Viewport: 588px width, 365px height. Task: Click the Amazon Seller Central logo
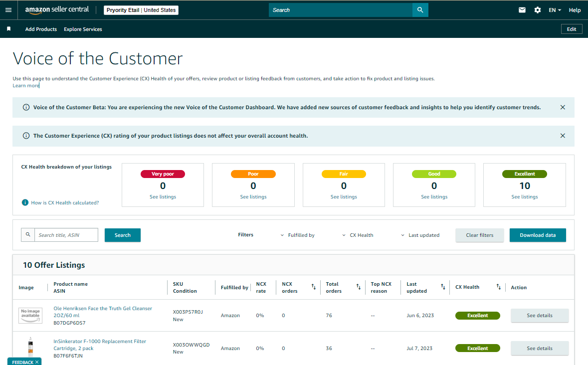[x=57, y=10]
